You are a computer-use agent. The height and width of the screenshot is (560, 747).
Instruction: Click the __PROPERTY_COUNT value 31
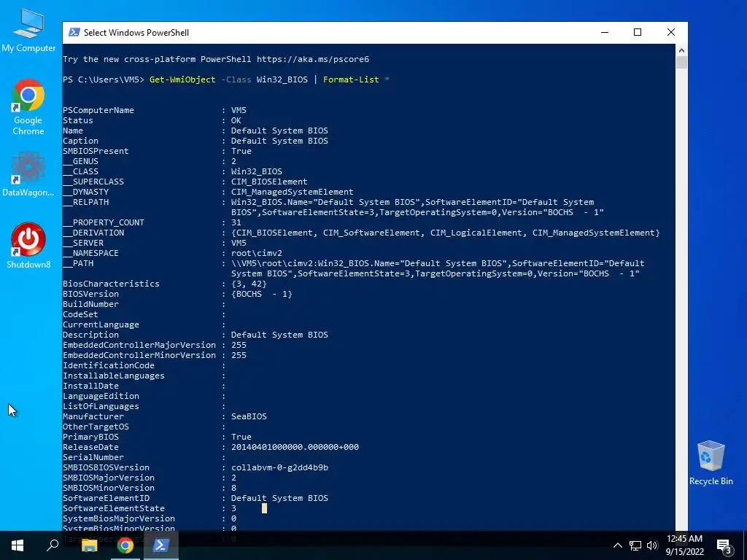tap(236, 222)
